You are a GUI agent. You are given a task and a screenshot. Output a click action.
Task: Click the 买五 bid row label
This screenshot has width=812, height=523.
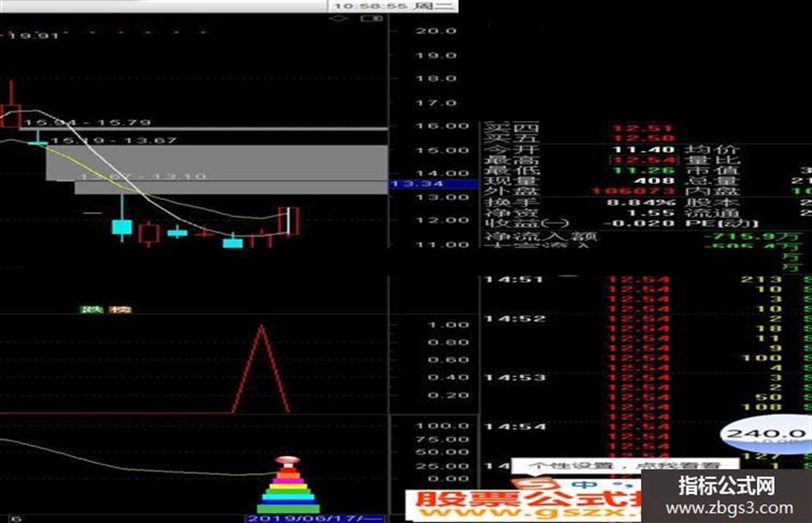(x=511, y=137)
